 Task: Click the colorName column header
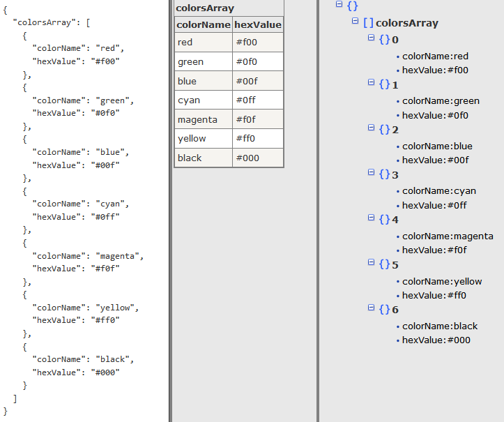click(x=203, y=25)
